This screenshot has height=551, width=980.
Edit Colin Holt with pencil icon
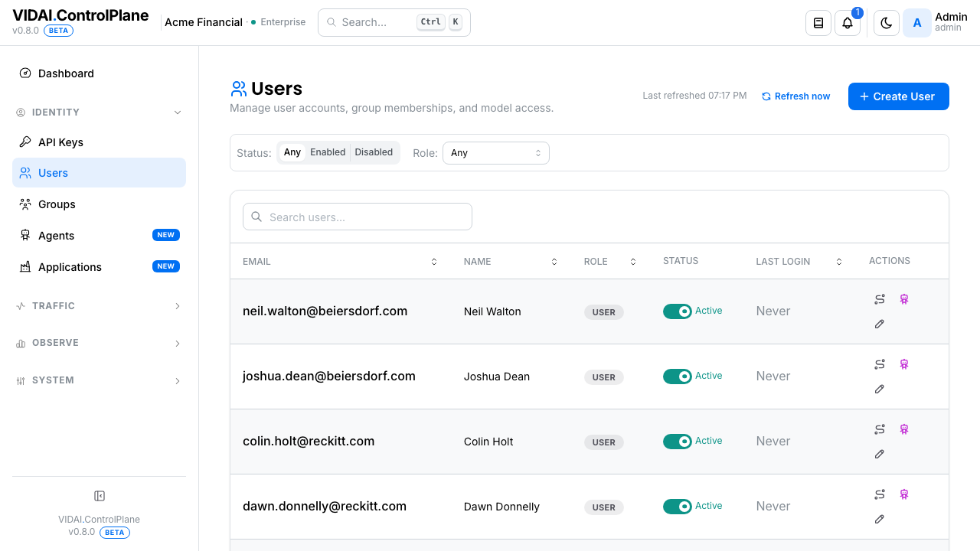coord(880,454)
